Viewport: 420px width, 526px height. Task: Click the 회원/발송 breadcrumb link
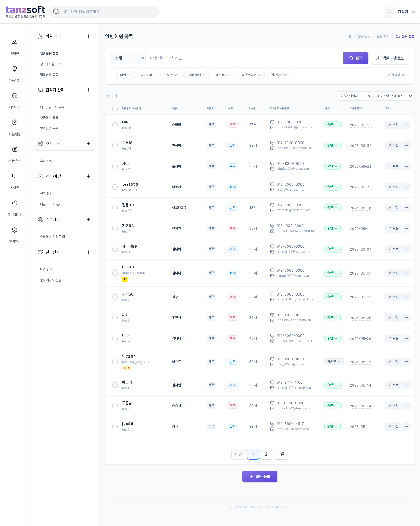[364, 37]
